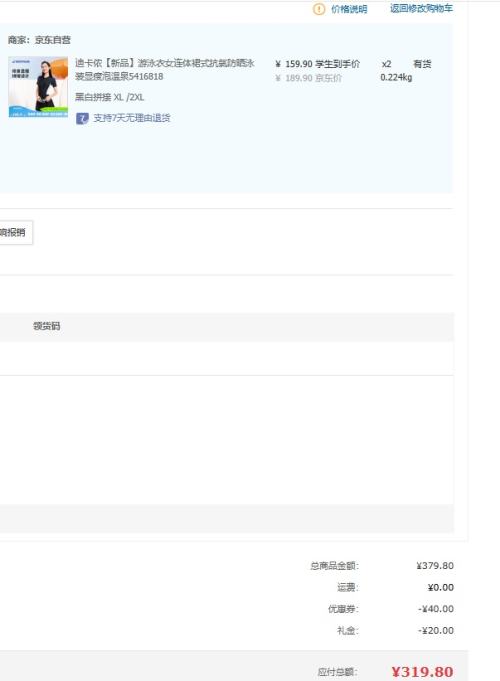Open the 迪卡侬 swimsuit product title
This screenshot has height=681, width=500.
[165, 69]
